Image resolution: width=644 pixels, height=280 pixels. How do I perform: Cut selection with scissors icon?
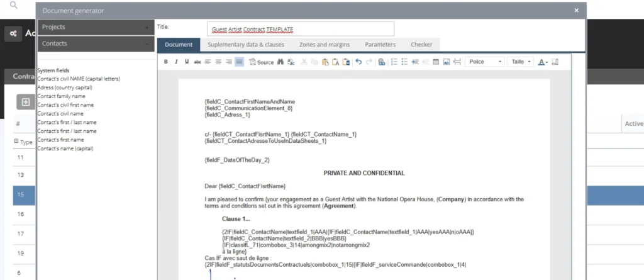tap(304, 62)
